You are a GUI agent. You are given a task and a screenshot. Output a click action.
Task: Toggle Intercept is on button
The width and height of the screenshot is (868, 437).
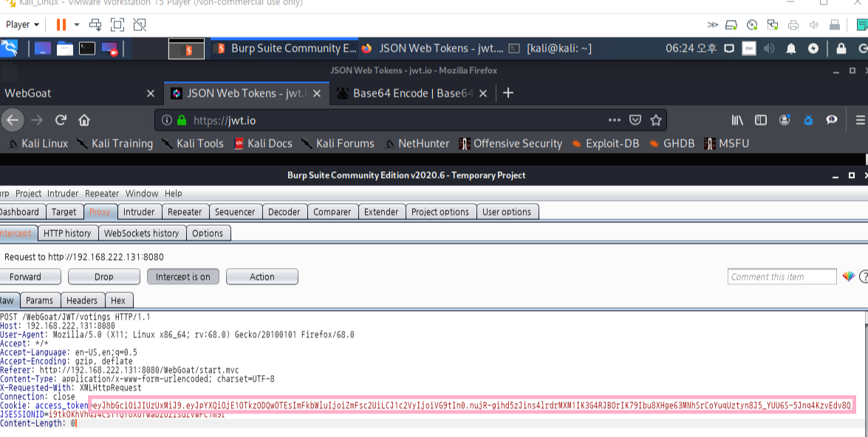click(x=182, y=277)
